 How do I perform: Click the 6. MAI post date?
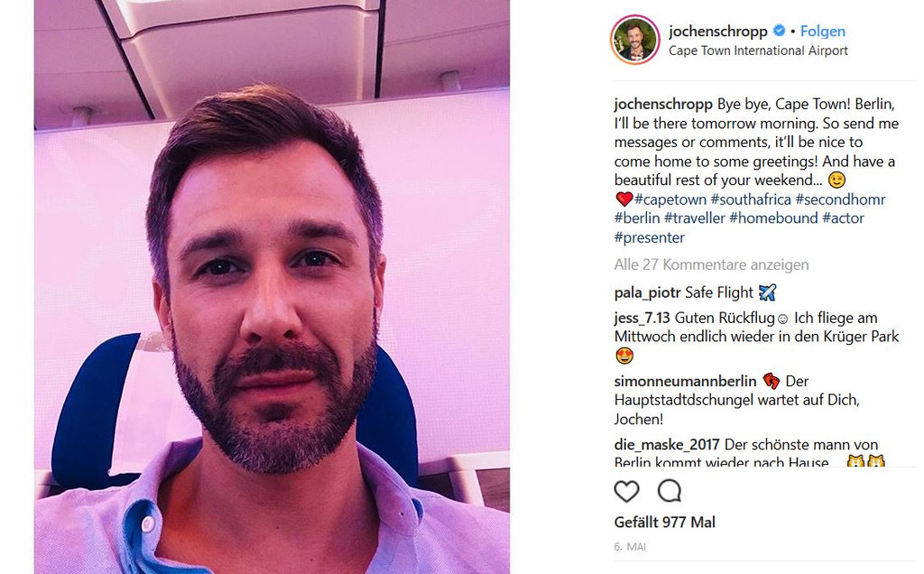630,547
